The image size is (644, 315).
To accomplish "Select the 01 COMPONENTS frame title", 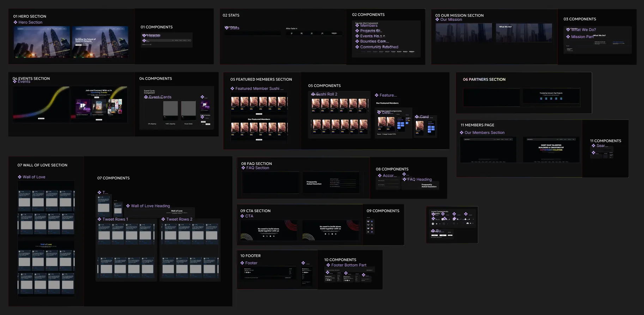I will point(157,27).
